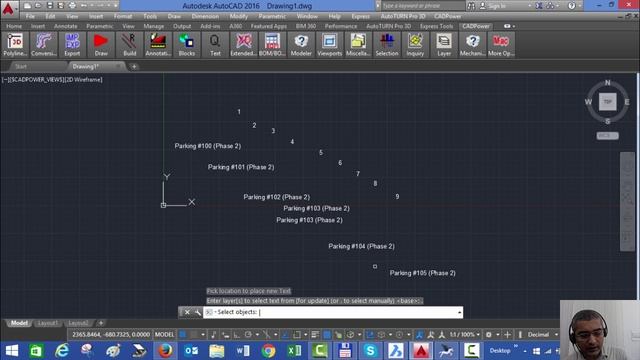The width and height of the screenshot is (640, 360).
Task: Click the command line customize wrench icon
Action: tap(198, 312)
